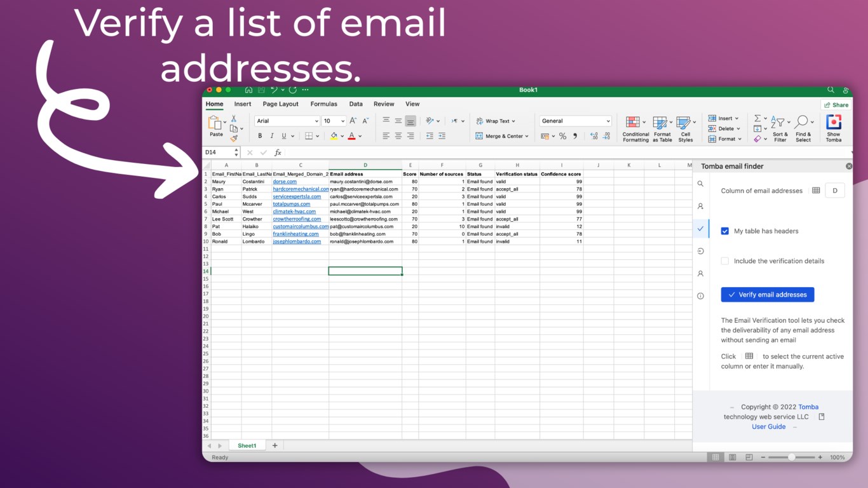Close the Tomba email finder pane

coord(849,166)
